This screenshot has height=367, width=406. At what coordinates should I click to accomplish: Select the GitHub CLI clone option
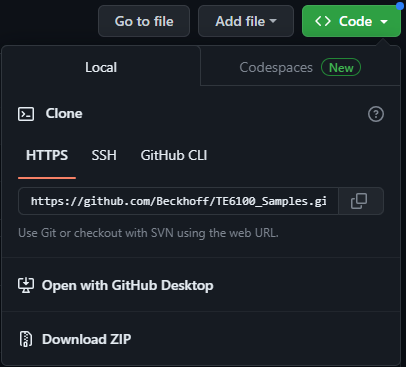(174, 156)
